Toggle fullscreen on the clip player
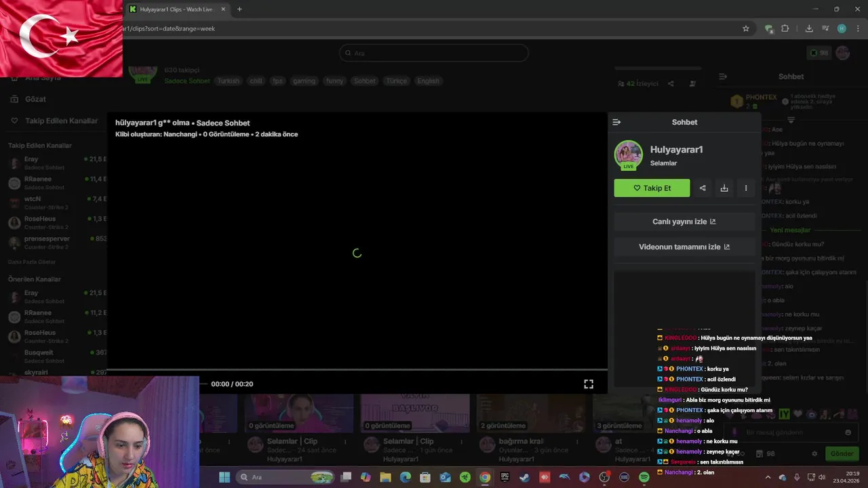This screenshot has height=488, width=868. click(589, 384)
